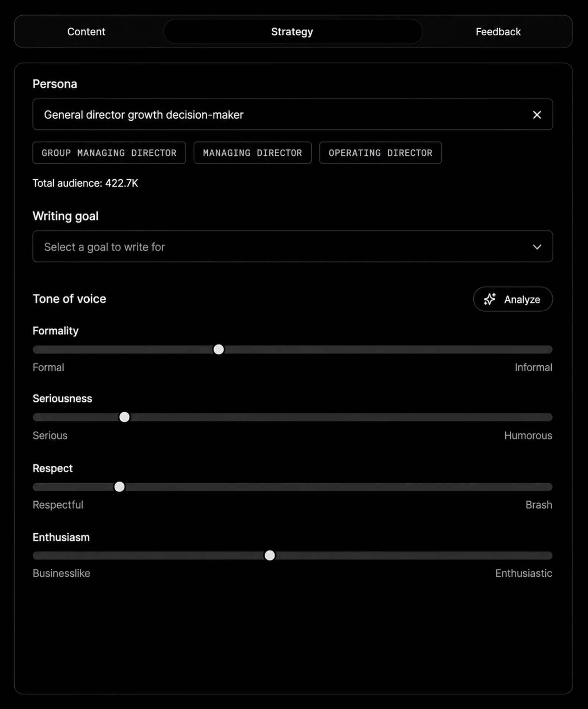Click the 'Informal' slider end label
Image resolution: width=588 pixels, height=709 pixels.
pyautogui.click(x=533, y=367)
